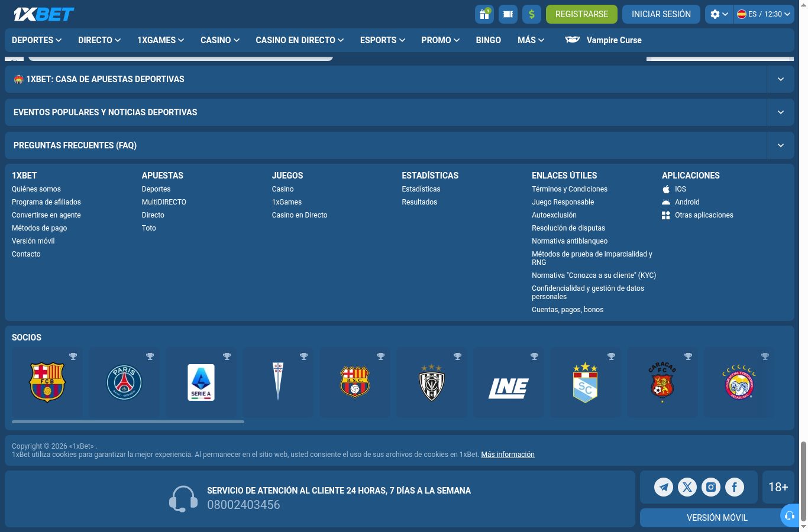Click trophy icon on Serie A card
Image resolution: width=808 pixels, height=532 pixels.
[227, 356]
